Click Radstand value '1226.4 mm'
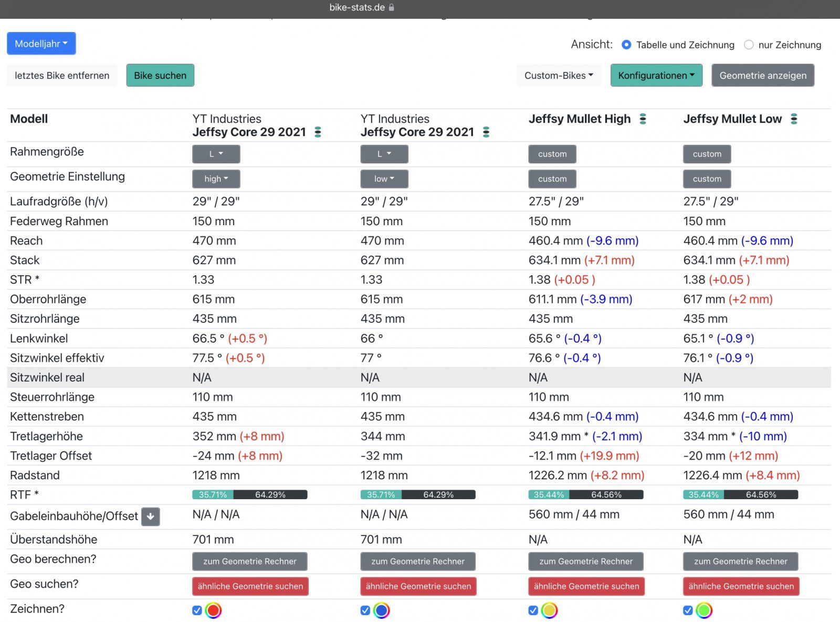840x622 pixels. (712, 476)
